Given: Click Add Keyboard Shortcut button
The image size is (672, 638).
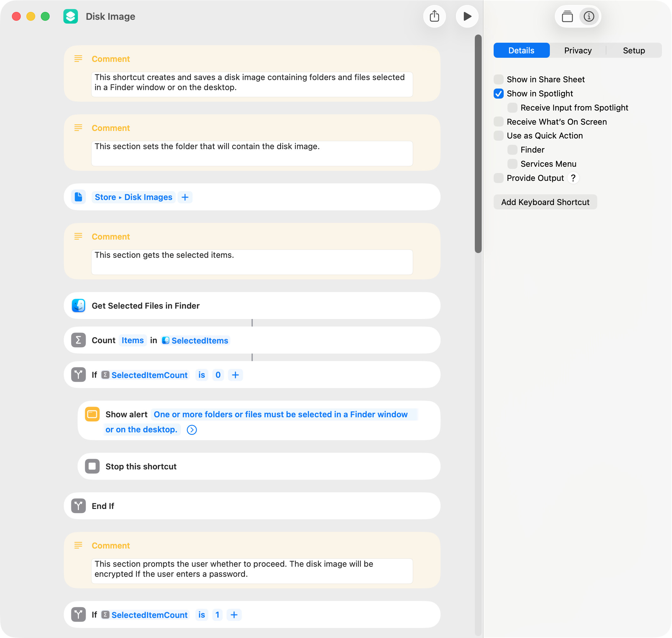Looking at the screenshot, I should 545,202.
